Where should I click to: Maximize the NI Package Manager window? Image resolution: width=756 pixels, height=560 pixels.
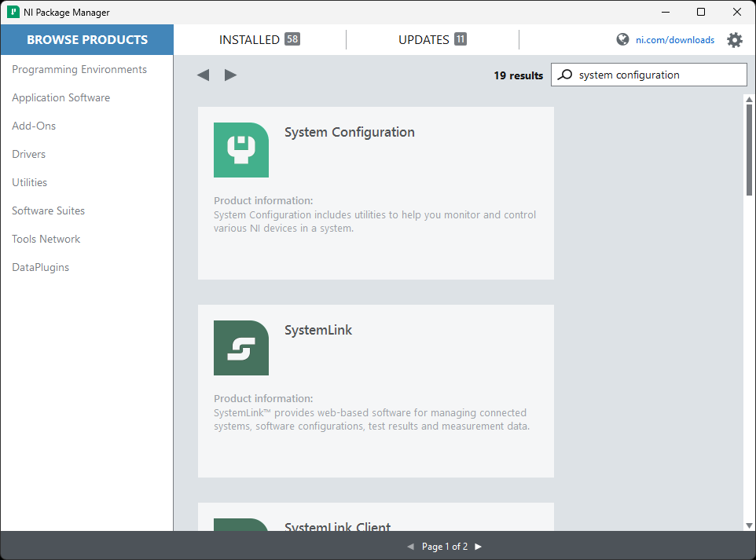[701, 12]
